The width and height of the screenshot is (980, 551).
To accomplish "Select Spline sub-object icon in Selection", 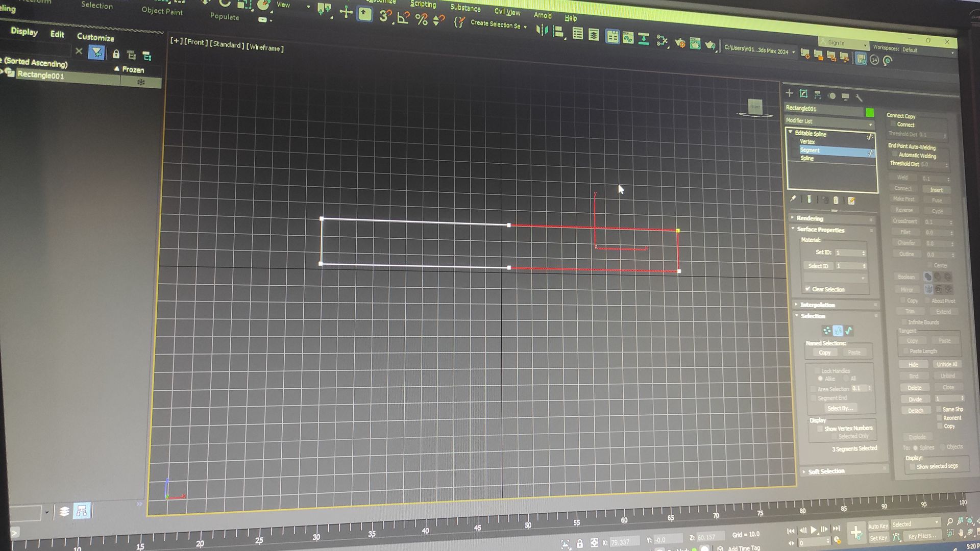I will pyautogui.click(x=849, y=331).
